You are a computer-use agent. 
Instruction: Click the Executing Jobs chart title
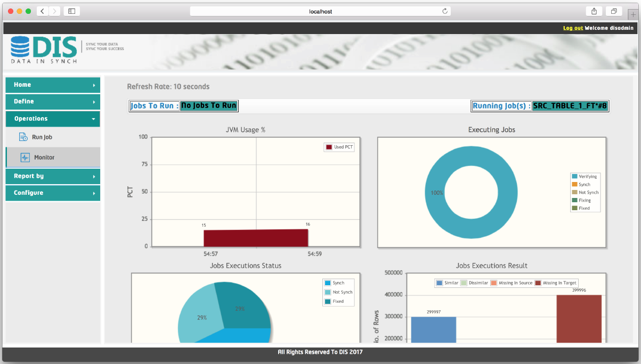click(x=492, y=130)
